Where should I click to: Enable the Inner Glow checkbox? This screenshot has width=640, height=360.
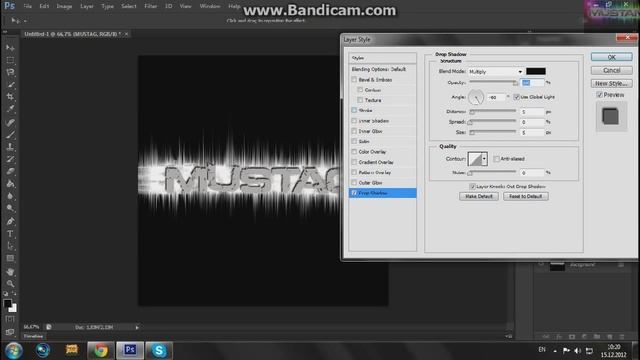pos(354,131)
